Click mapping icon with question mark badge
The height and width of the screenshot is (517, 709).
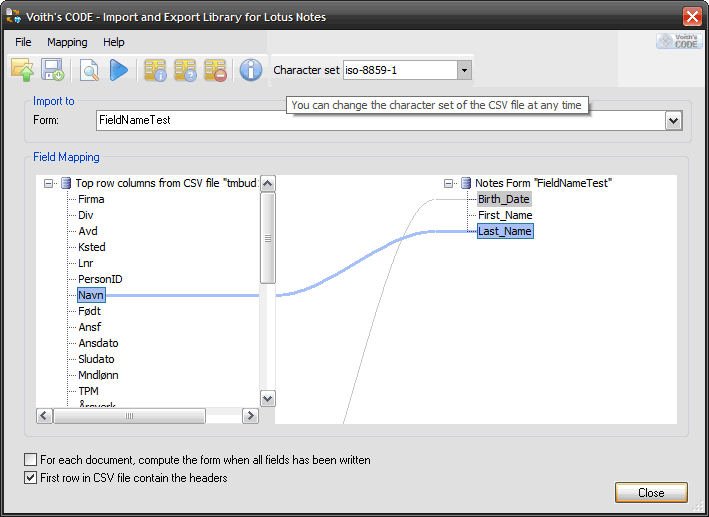tap(185, 70)
